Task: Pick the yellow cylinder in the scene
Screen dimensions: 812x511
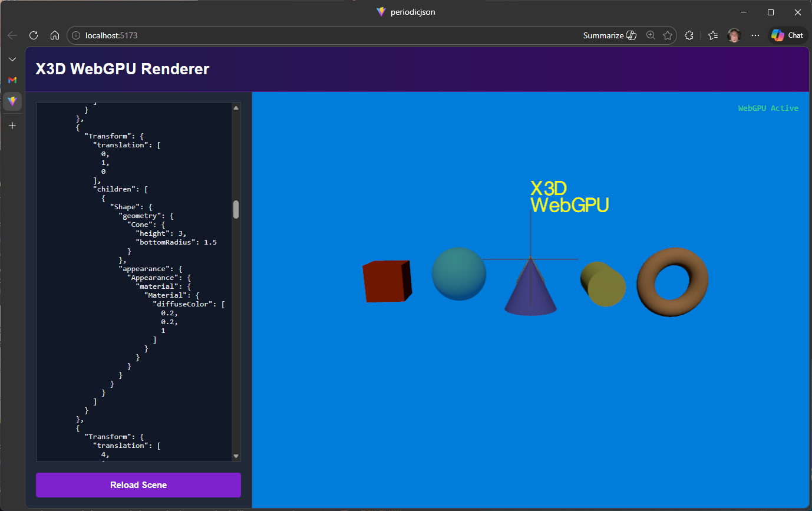Action: (x=603, y=284)
